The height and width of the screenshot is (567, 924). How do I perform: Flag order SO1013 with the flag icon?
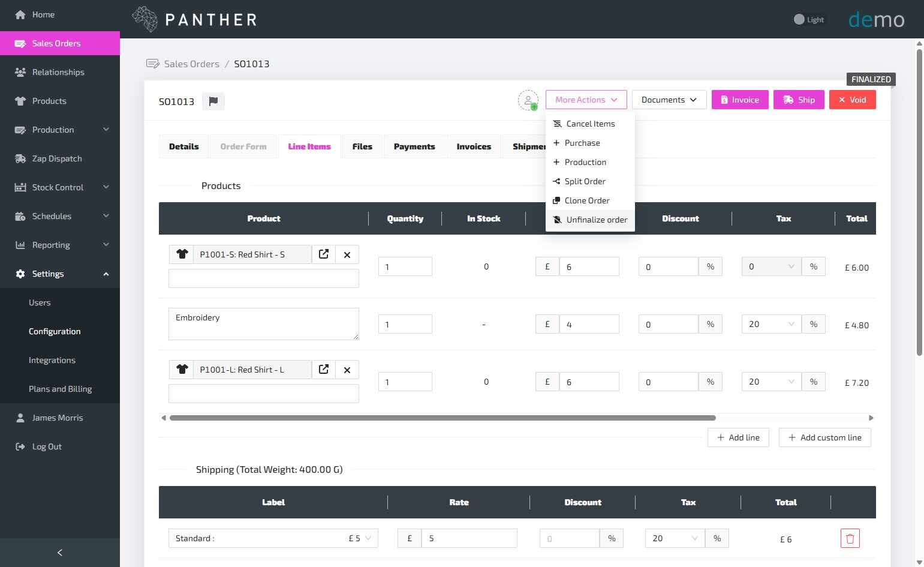[x=213, y=101]
